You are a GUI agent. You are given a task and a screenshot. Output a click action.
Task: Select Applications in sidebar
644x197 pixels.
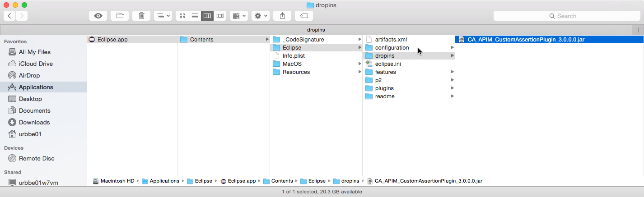43,87
